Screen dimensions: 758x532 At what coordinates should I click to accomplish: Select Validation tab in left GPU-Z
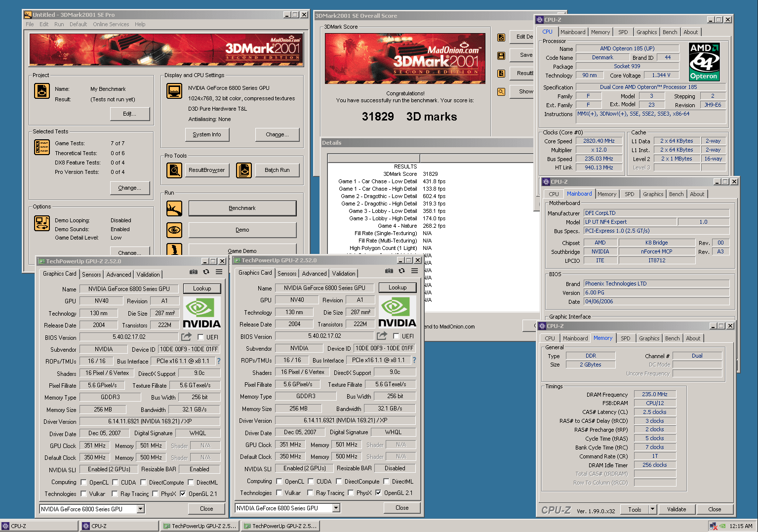point(148,275)
